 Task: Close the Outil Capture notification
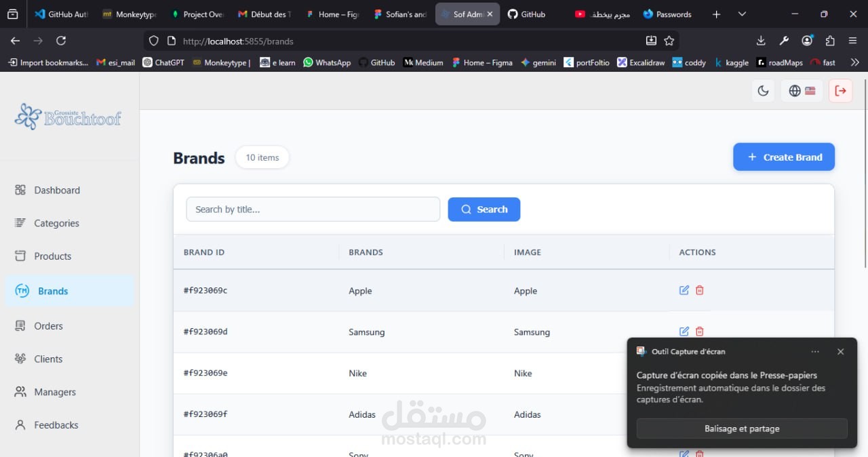[x=840, y=352]
